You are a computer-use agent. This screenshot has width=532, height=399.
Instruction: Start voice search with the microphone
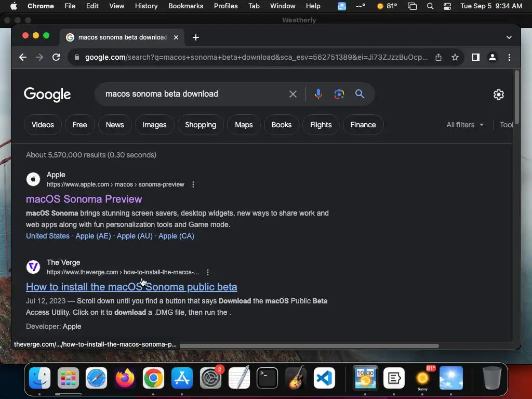tap(318, 94)
